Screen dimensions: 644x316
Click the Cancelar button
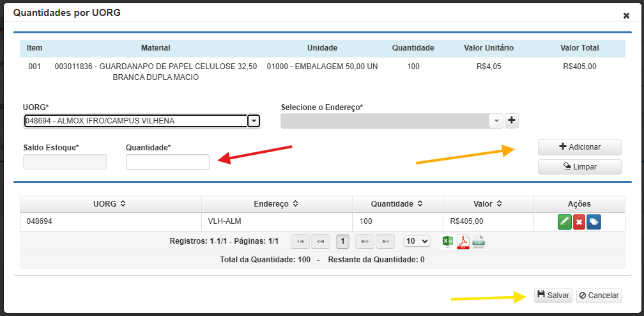click(599, 295)
